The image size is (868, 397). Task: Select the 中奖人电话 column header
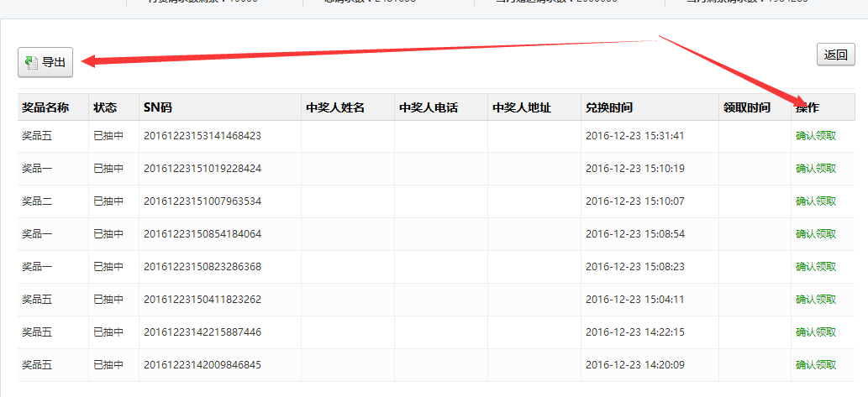(x=428, y=108)
